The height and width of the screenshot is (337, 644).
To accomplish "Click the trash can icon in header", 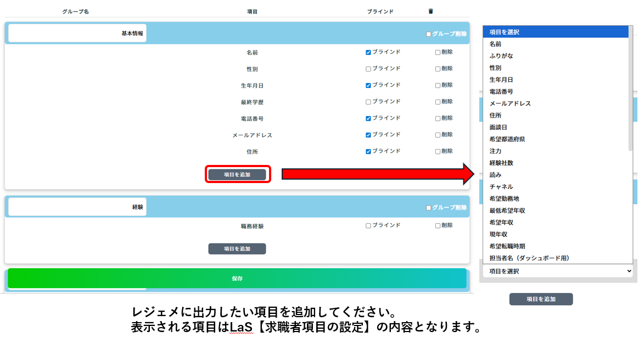I will pyautogui.click(x=430, y=11).
